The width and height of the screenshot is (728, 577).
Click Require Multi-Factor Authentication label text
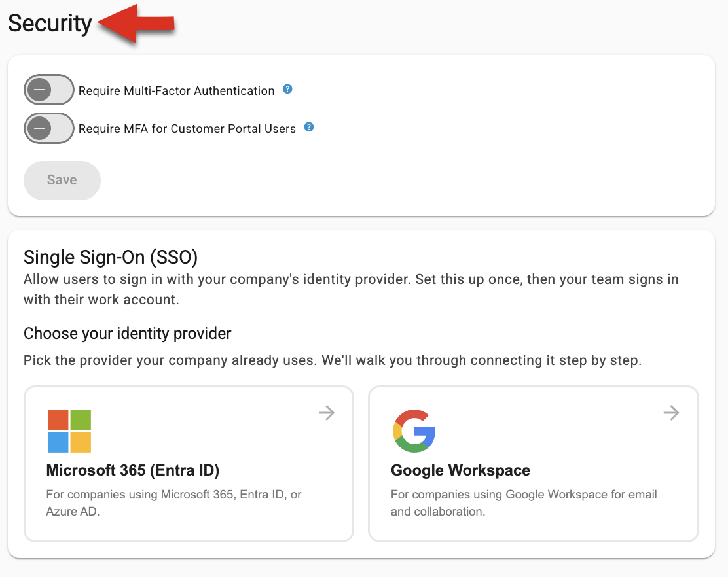point(176,90)
